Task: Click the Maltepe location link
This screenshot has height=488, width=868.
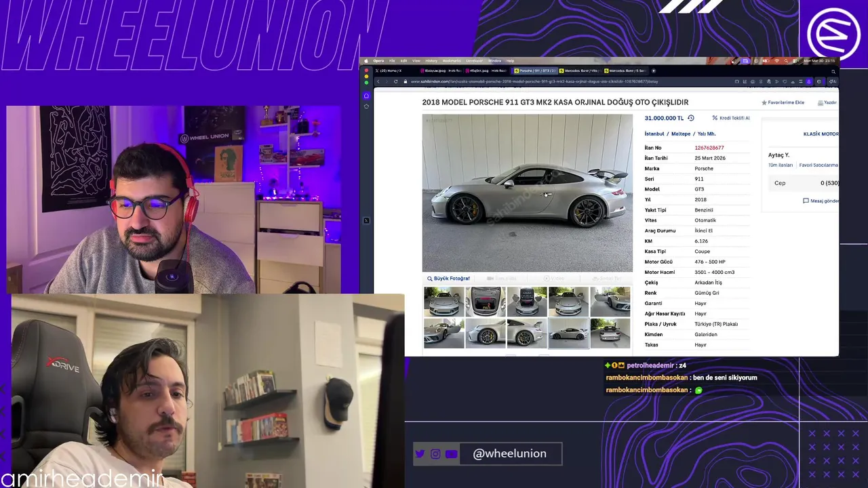Action: [681, 134]
